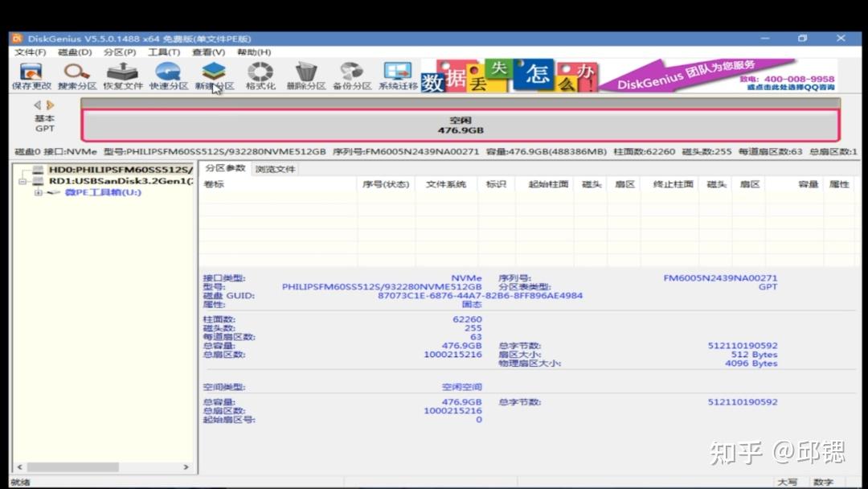Screen dimensions: 868x489
Task: Select the 476.9GB 空闲 free space bar
Action: (461, 125)
